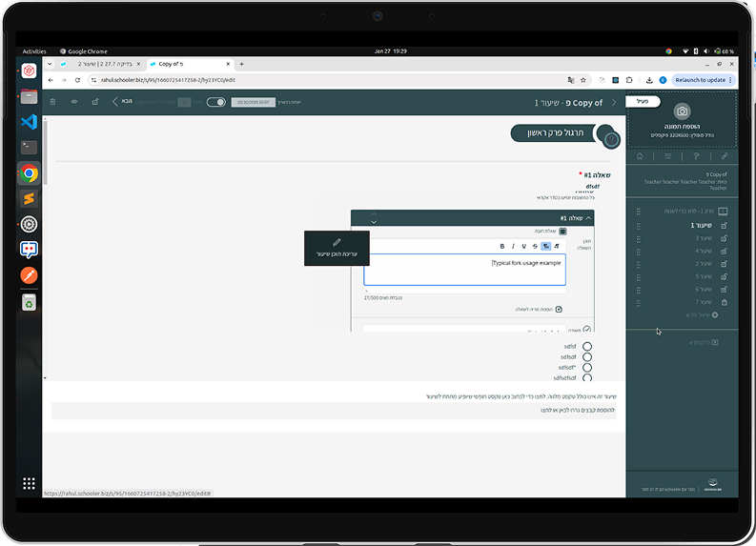Viewport: 756px width, 546px height.
Task: Delete lesson with the trash icon
Action: 53,102
